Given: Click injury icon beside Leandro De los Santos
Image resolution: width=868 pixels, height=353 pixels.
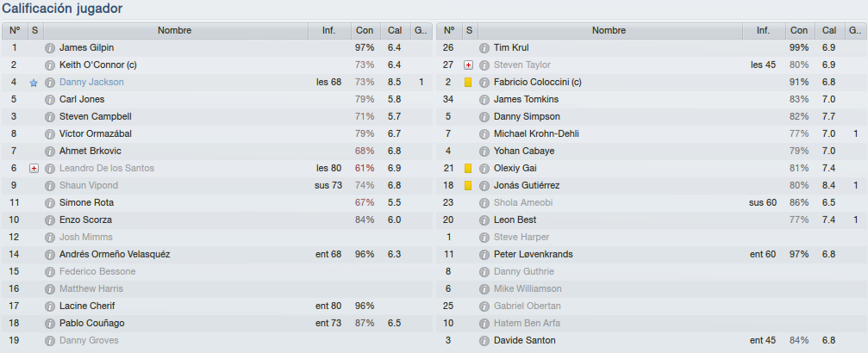Looking at the screenshot, I should pos(34,168).
